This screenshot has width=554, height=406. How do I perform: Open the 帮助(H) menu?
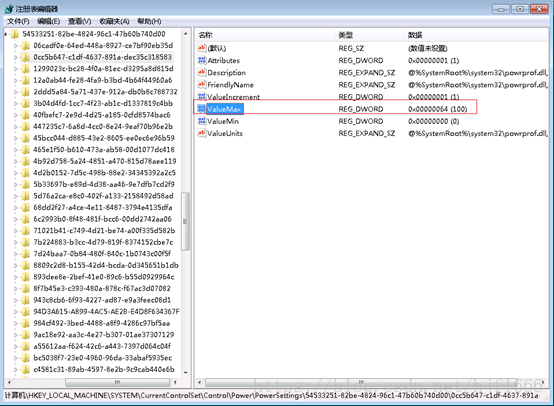tap(149, 22)
